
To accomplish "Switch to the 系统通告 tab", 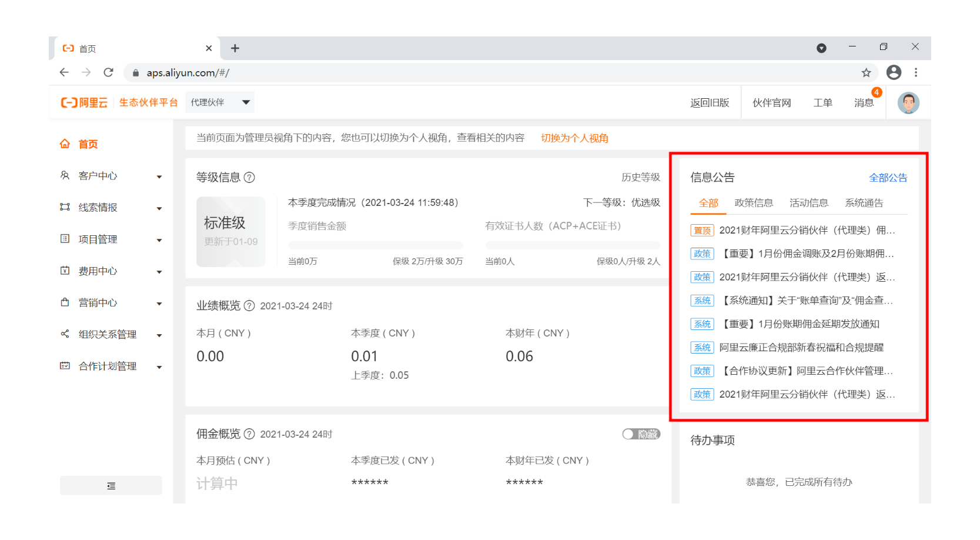I will [864, 203].
